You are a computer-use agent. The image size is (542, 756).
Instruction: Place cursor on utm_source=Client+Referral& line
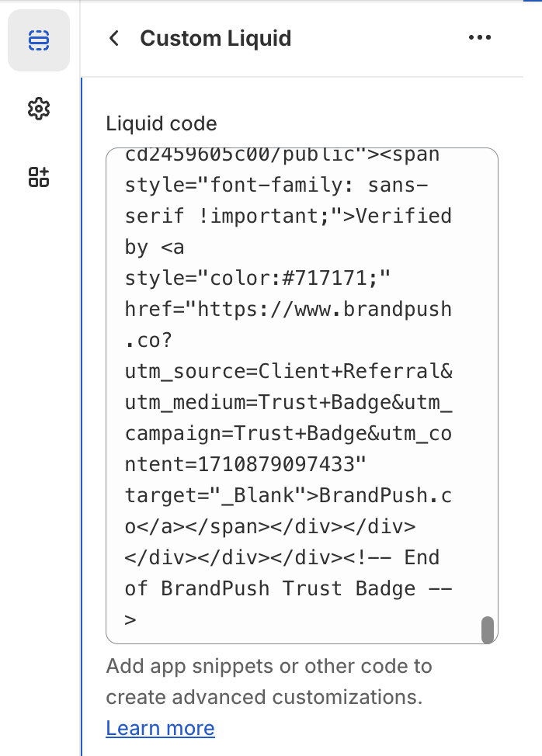tap(288, 371)
